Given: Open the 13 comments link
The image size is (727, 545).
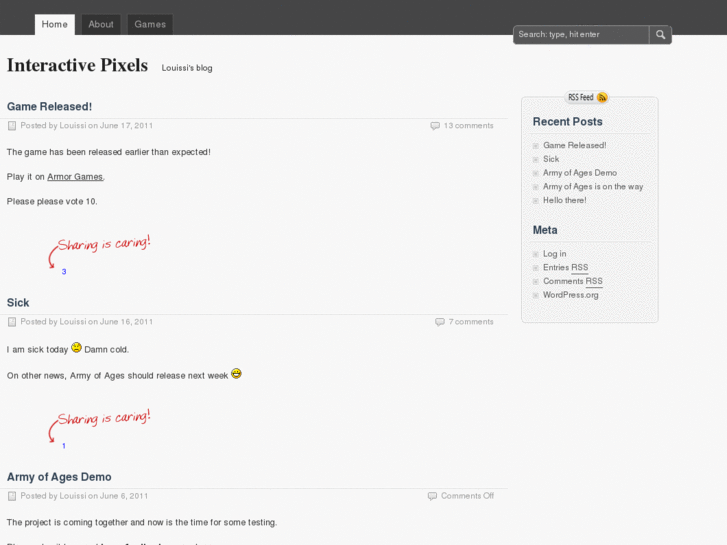Looking at the screenshot, I should (468, 126).
